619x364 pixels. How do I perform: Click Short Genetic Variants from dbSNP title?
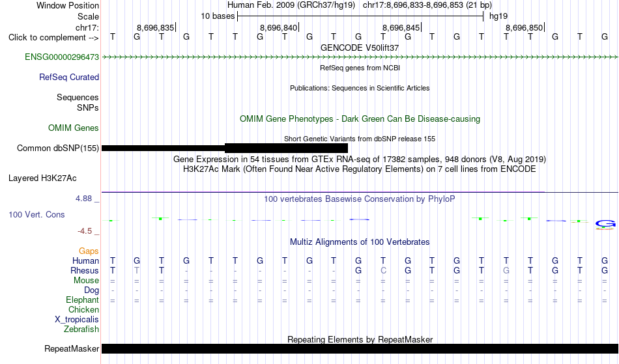pos(360,139)
